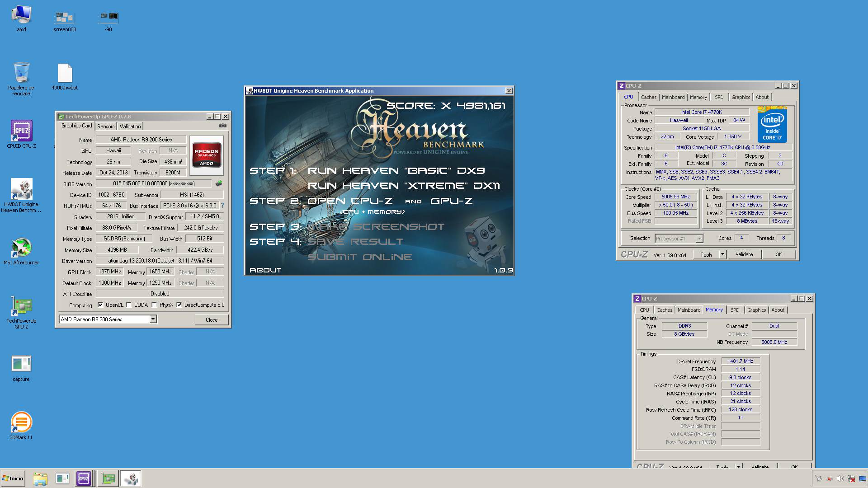Image resolution: width=868 pixels, height=488 pixels.
Task: Click the Driver Version field value
Action: [160, 261]
